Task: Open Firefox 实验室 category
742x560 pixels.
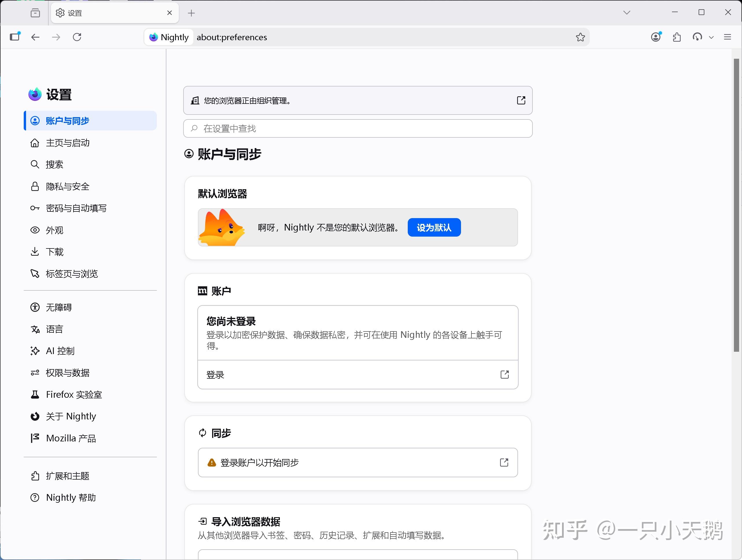Action: [x=90, y=394]
